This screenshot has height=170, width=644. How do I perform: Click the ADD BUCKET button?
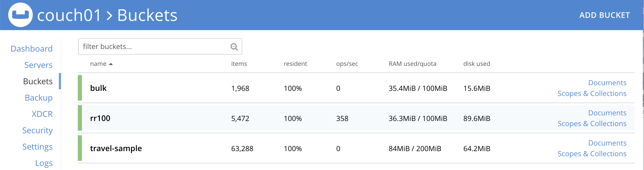point(604,15)
